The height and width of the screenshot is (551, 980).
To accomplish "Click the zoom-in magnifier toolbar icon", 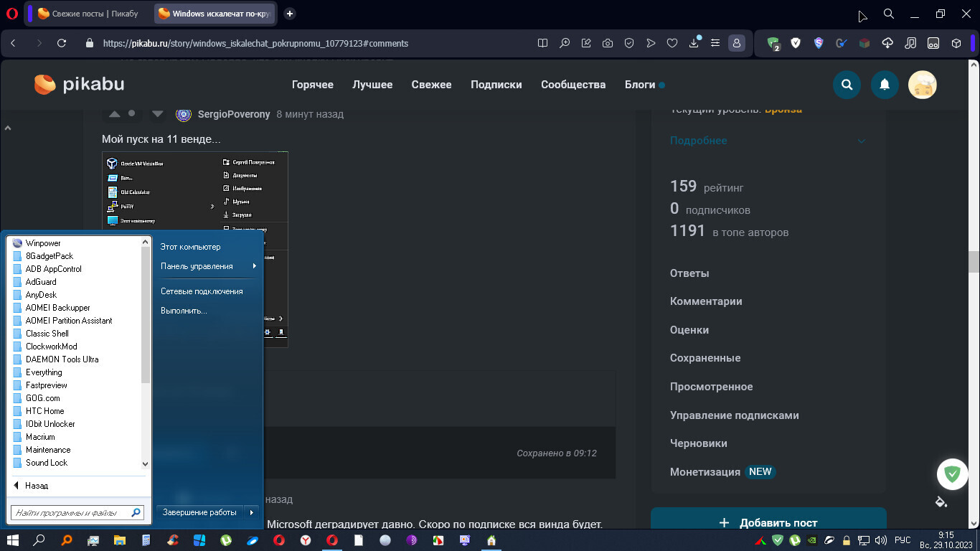I will (565, 43).
